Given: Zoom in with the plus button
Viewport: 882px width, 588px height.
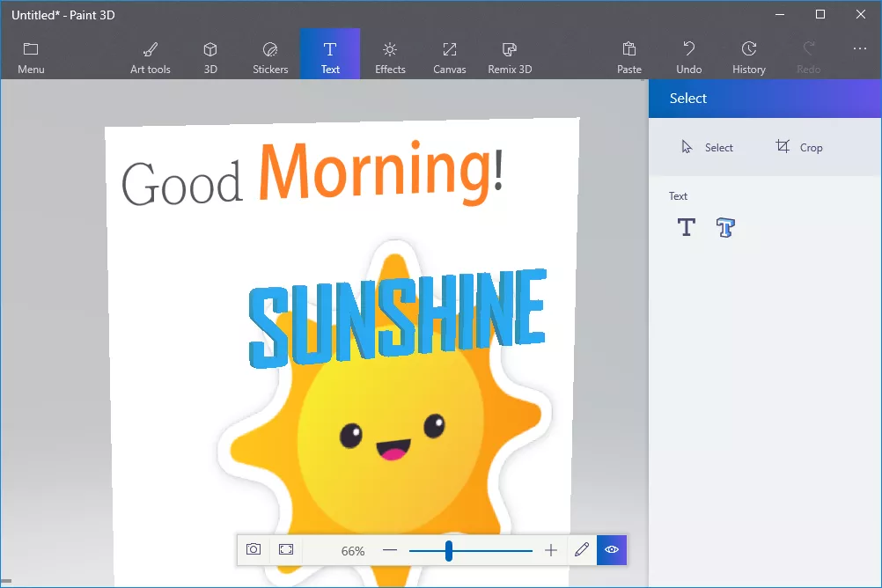Looking at the screenshot, I should (551, 550).
